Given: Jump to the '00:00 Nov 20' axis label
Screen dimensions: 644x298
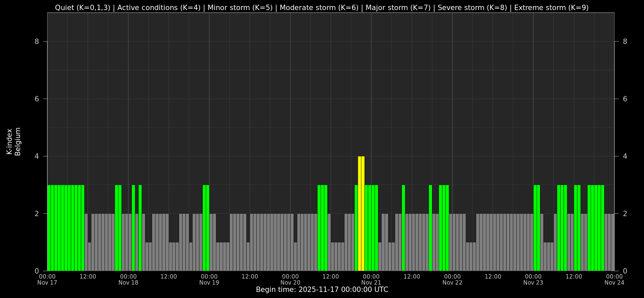Looking at the screenshot, I should [x=290, y=280].
